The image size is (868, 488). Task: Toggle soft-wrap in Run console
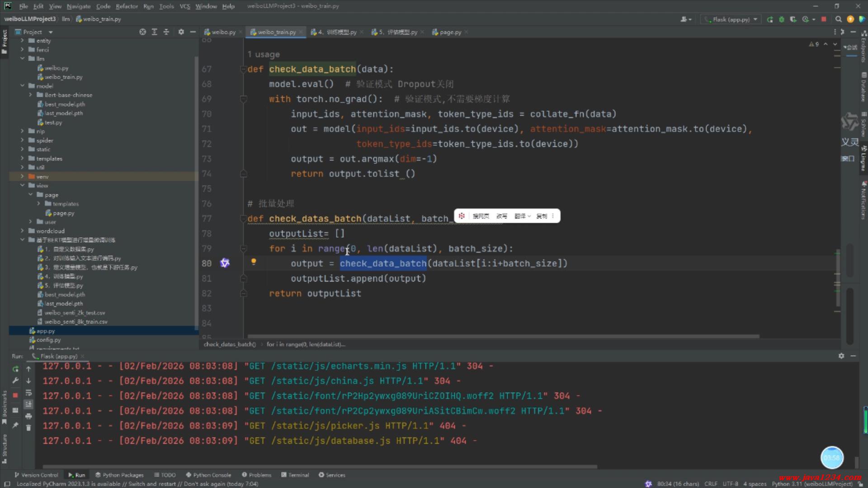pos(28,392)
